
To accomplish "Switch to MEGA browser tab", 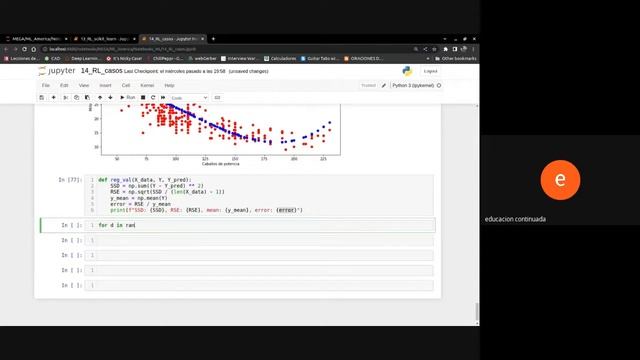I will coord(36,39).
